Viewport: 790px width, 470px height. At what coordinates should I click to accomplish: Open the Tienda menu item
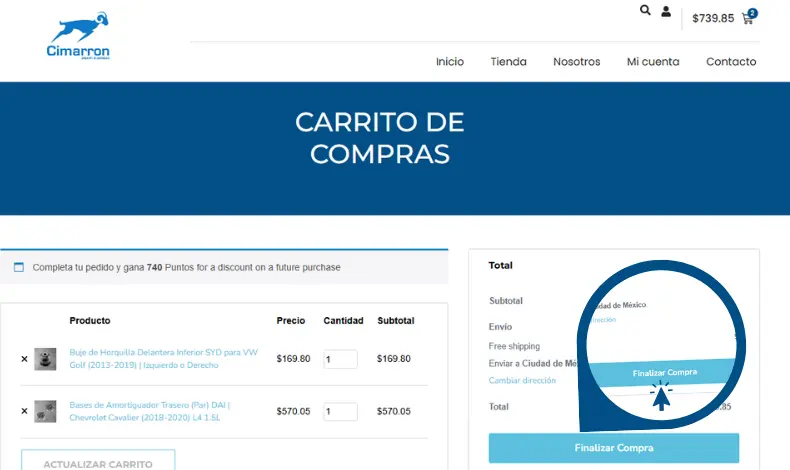[508, 62]
